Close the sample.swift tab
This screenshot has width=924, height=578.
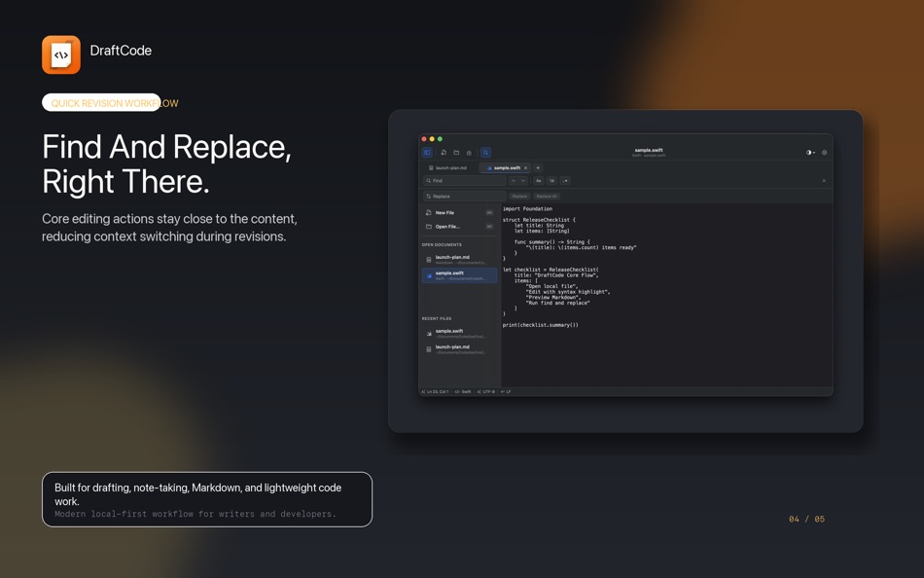click(x=525, y=168)
